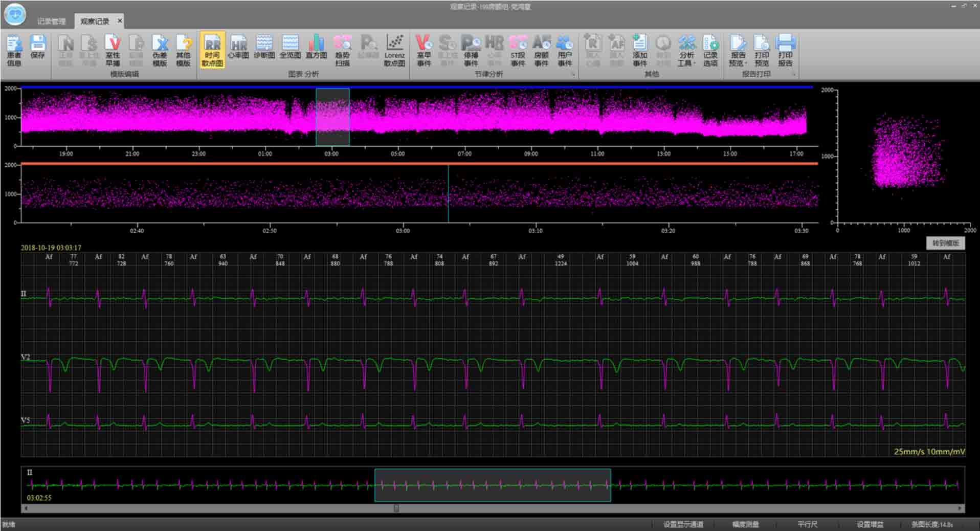
Task: Click the V2 lead label
Action: [x=26, y=357]
